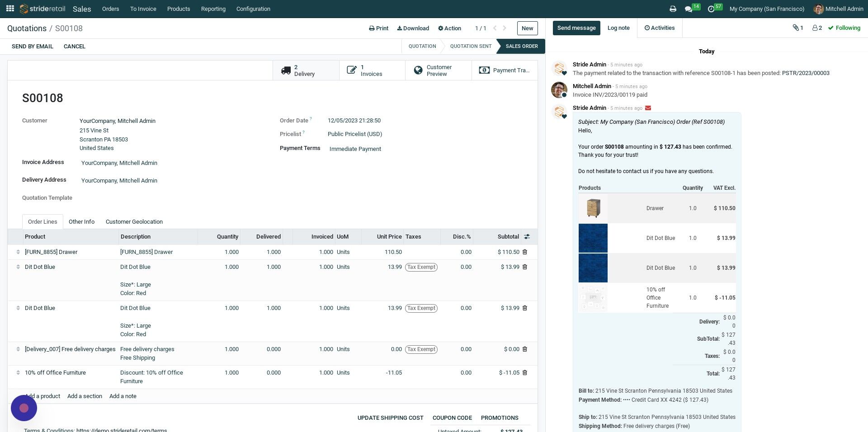Open the Action dropdown menu
The height and width of the screenshot is (432, 868).
click(450, 28)
